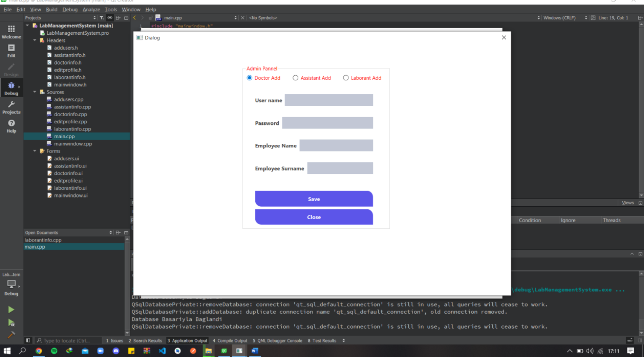Open the Build menu
This screenshot has height=357, width=644.
point(52,9)
